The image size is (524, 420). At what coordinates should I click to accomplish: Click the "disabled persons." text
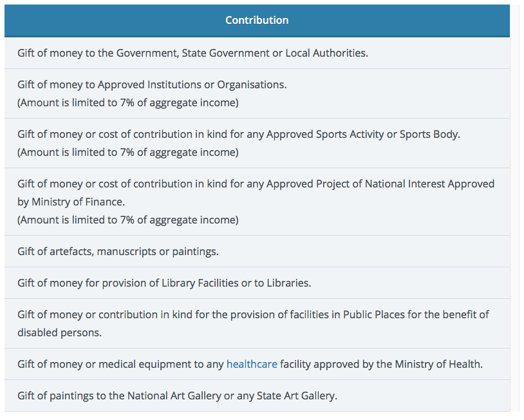coord(59,333)
